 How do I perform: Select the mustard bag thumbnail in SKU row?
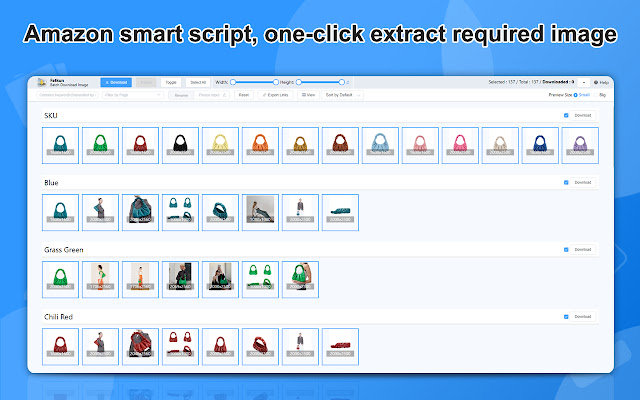click(300, 145)
